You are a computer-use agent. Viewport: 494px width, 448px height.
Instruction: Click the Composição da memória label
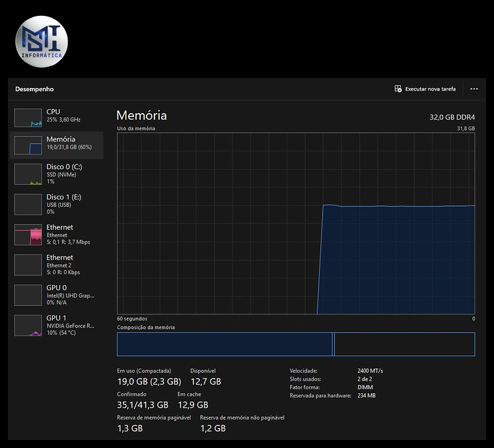146,327
